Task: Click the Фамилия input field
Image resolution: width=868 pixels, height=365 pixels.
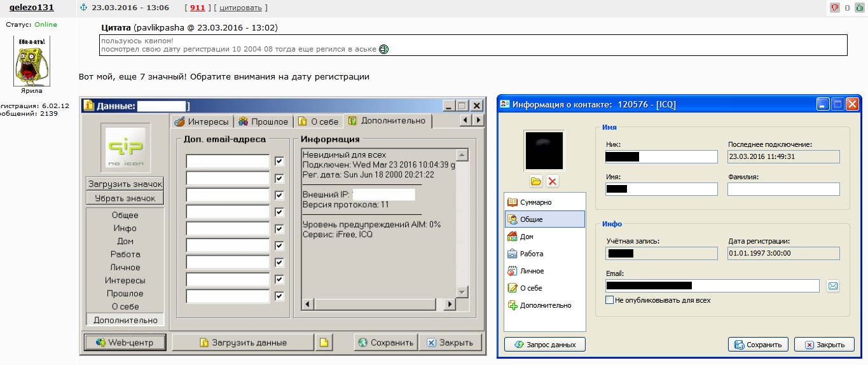Action: (x=783, y=189)
